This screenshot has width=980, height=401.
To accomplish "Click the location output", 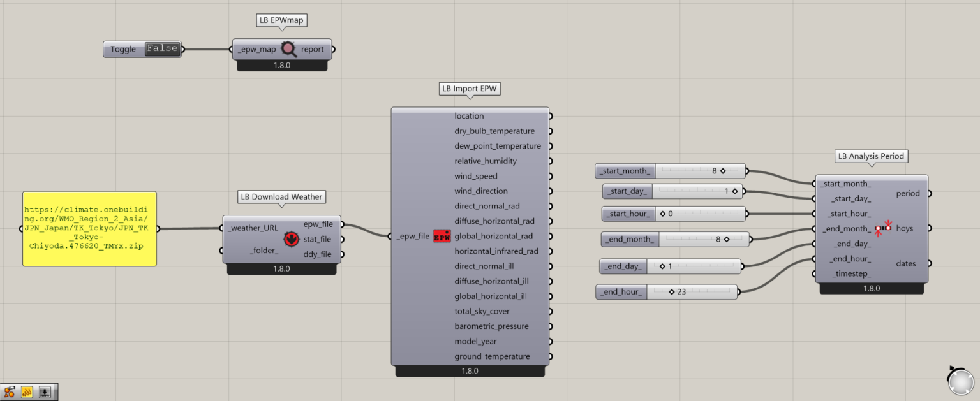I will click(469, 116).
